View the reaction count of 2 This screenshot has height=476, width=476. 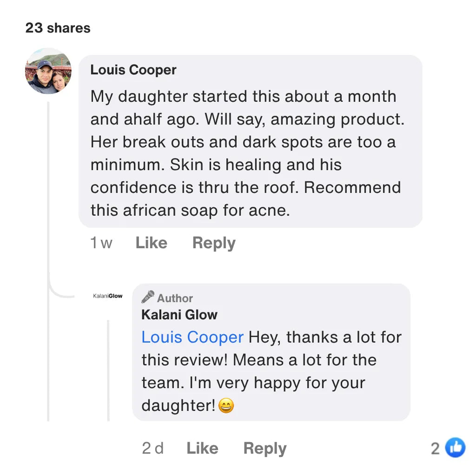click(x=435, y=448)
